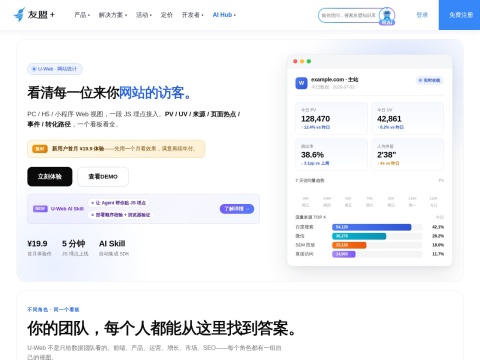Click the 29.2% percentage value
The width and height of the screenshot is (480, 360).
pyautogui.click(x=438, y=236)
